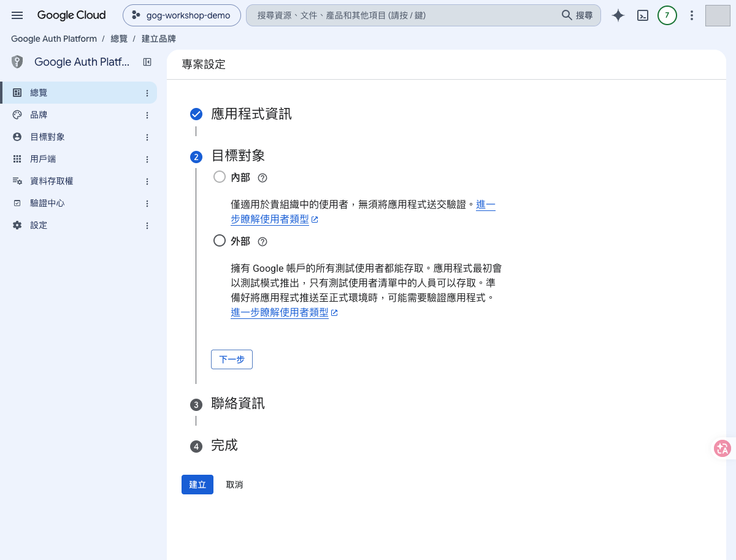Click the 搜尋 search button
The height and width of the screenshot is (560, 736).
coord(578,15)
